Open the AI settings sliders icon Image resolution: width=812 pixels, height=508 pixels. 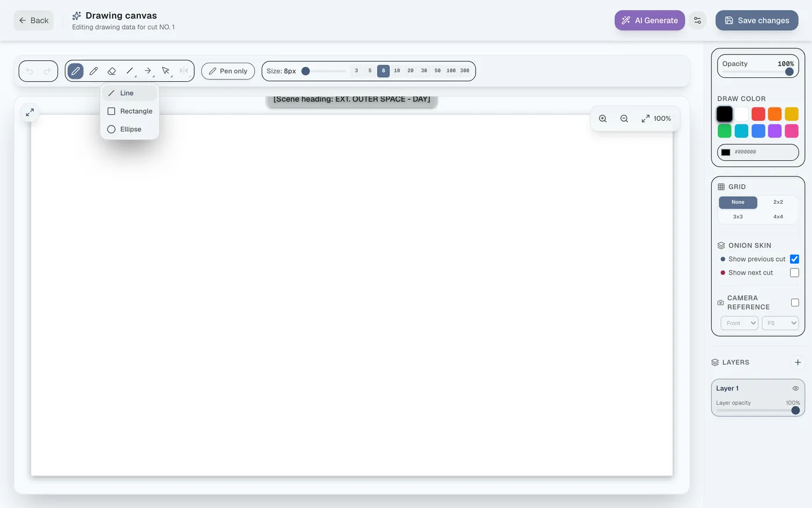pos(698,20)
